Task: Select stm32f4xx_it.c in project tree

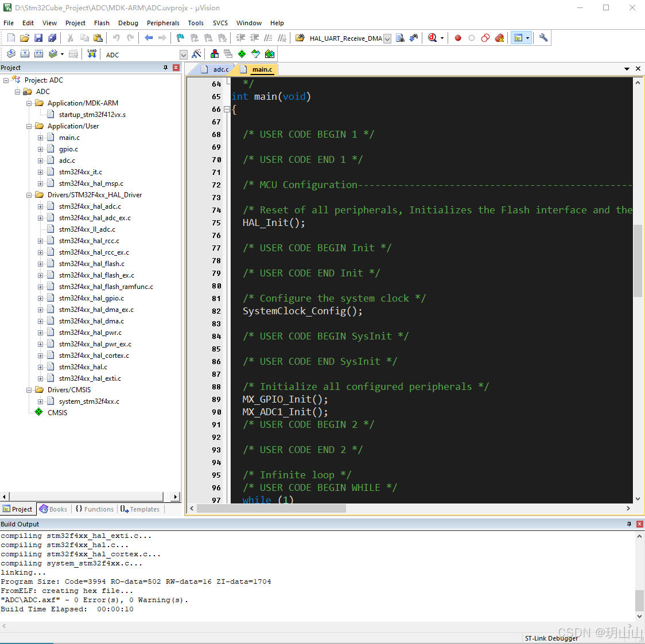Action: click(80, 172)
